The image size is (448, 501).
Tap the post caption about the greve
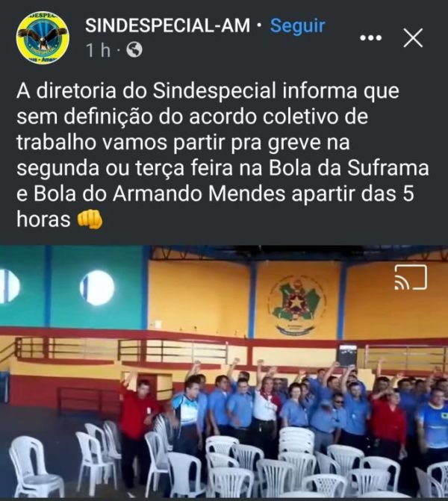(223, 155)
